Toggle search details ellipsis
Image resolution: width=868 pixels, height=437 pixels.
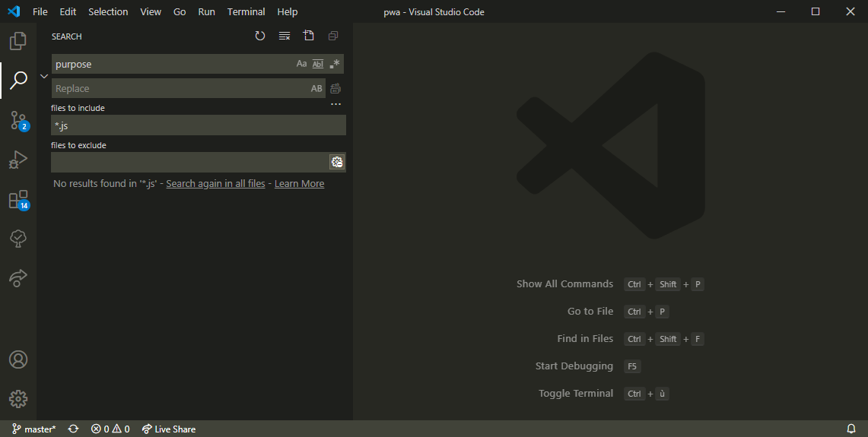pos(335,104)
